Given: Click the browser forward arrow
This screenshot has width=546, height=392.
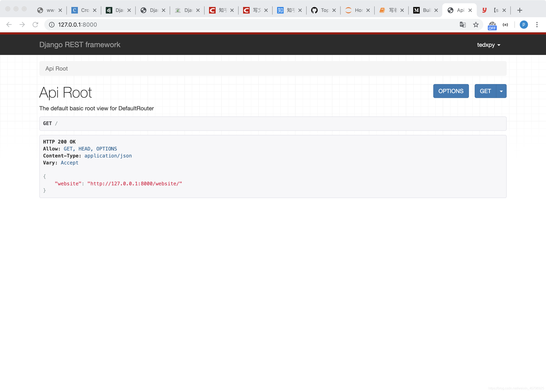Looking at the screenshot, I should pyautogui.click(x=22, y=25).
